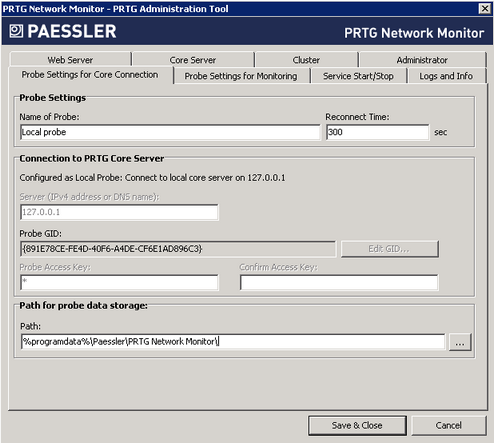
Task: Click Save & Close
Action: click(357, 425)
